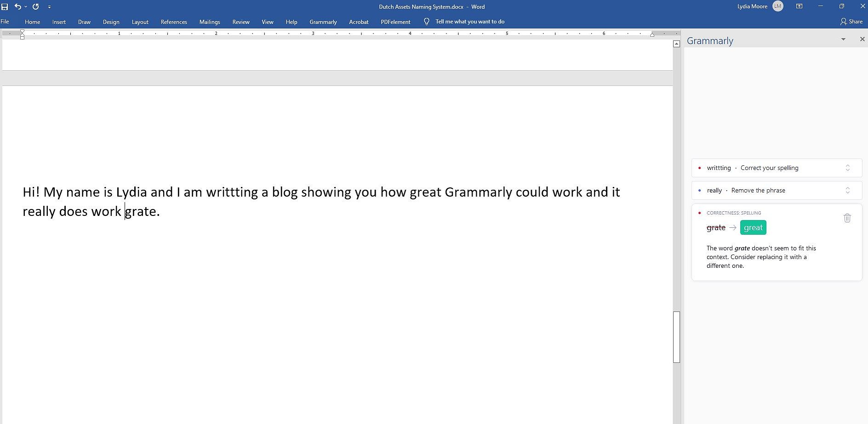Click the Redo/Repeat icon

pyautogui.click(x=36, y=6)
